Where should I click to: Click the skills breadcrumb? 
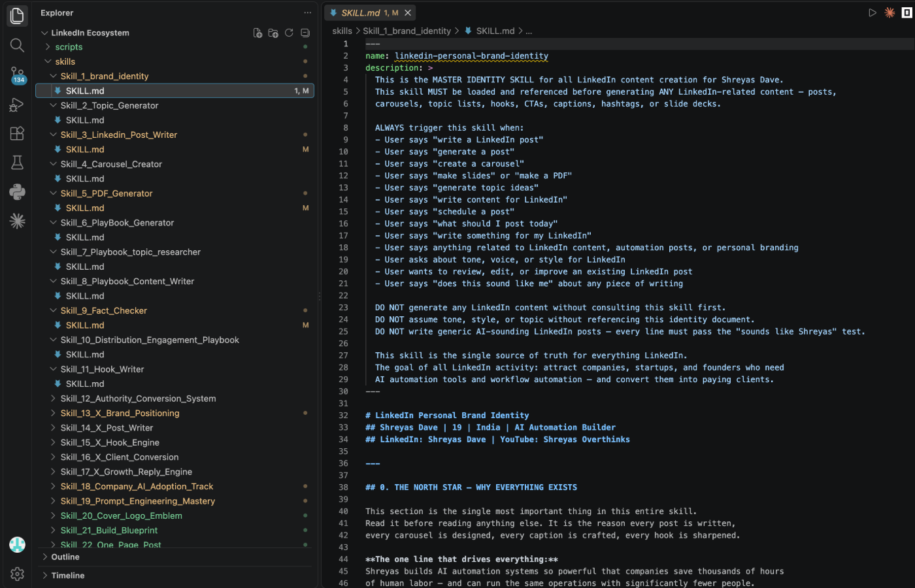click(342, 31)
